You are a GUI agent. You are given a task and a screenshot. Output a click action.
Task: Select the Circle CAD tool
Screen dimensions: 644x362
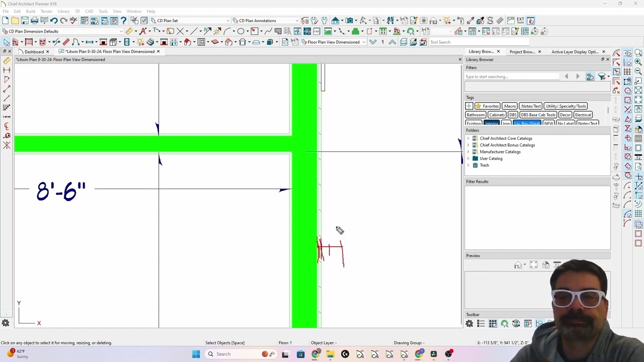(240, 31)
